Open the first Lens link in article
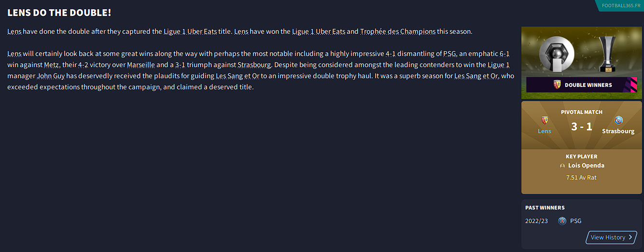The width and height of the screenshot is (644, 252). coord(14,31)
